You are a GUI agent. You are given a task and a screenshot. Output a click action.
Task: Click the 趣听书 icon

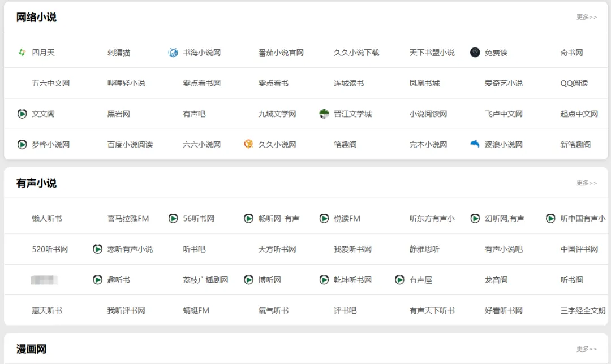pos(98,280)
